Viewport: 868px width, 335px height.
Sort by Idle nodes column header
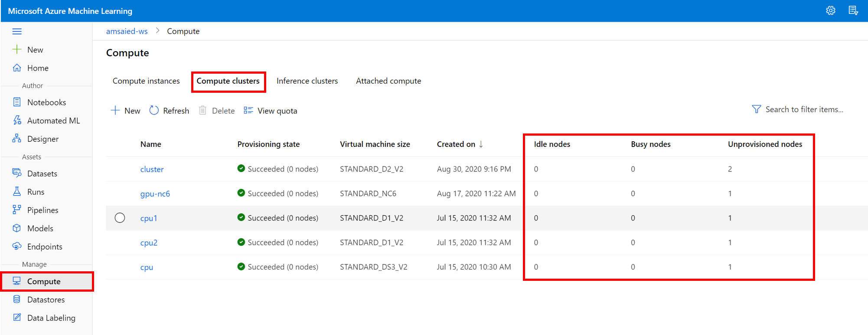pyautogui.click(x=552, y=144)
